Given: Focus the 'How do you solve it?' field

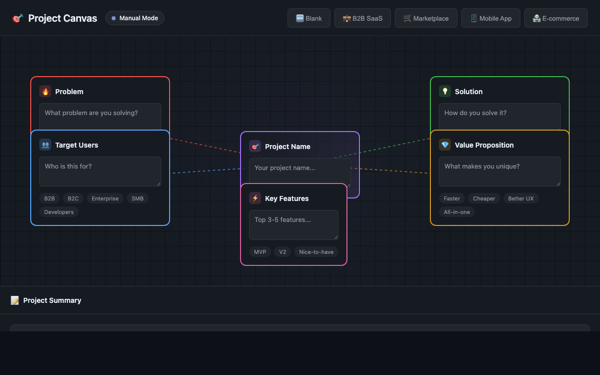Looking at the screenshot, I should (x=500, y=116).
